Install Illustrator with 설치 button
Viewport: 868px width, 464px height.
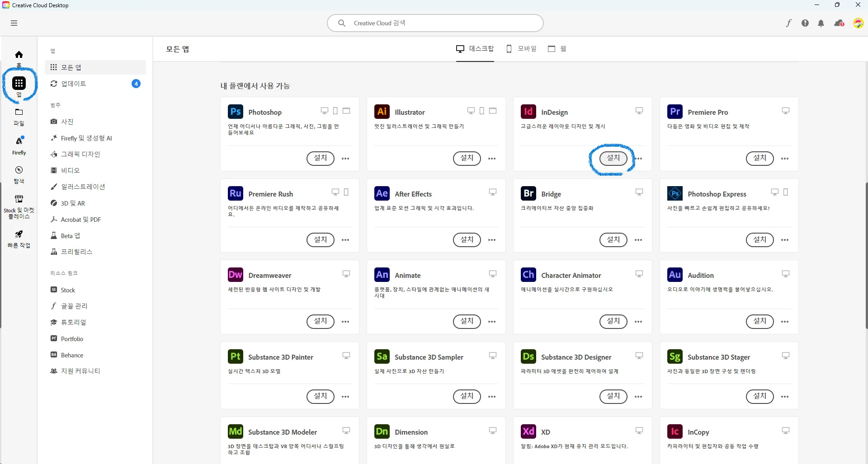click(x=467, y=158)
